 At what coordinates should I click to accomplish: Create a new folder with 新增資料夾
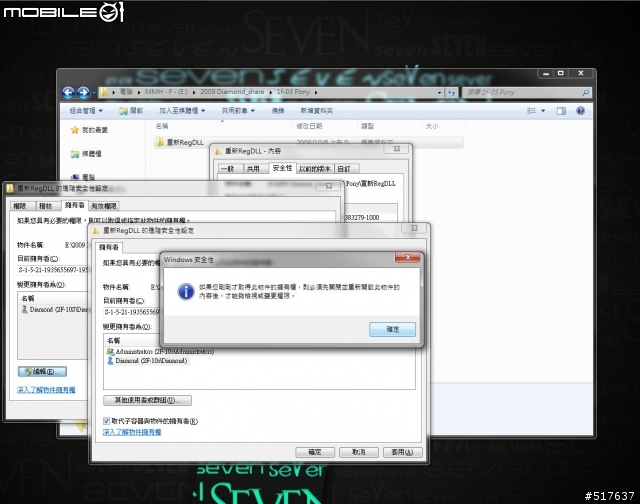pyautogui.click(x=316, y=111)
